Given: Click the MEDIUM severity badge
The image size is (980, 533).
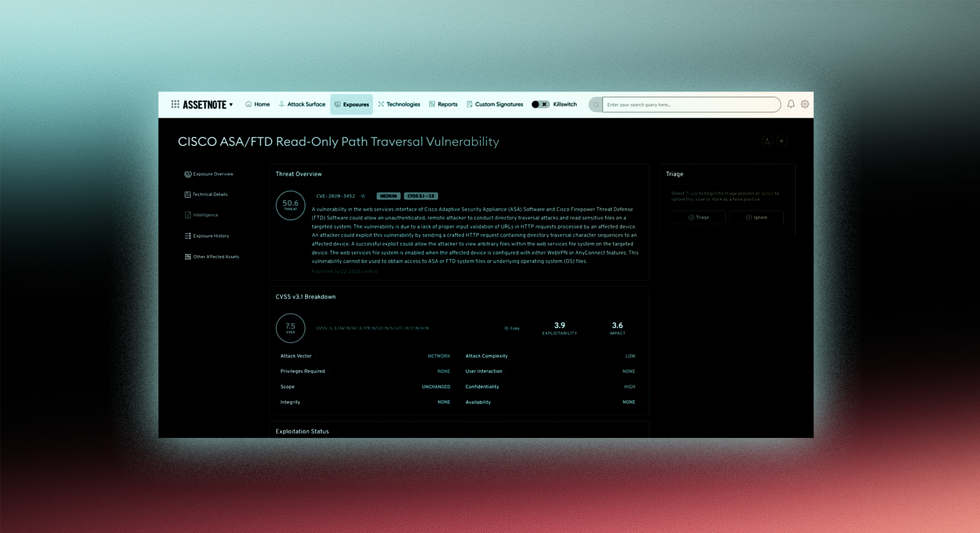Looking at the screenshot, I should click(388, 196).
